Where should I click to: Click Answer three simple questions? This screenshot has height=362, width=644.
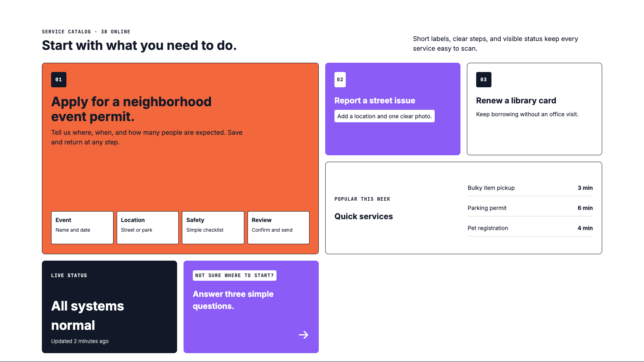(x=233, y=300)
